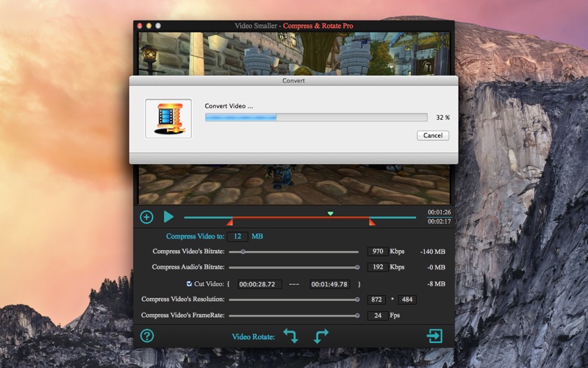This screenshot has width=588, height=368.
Task: Cancel the video conversion
Action: click(x=433, y=135)
